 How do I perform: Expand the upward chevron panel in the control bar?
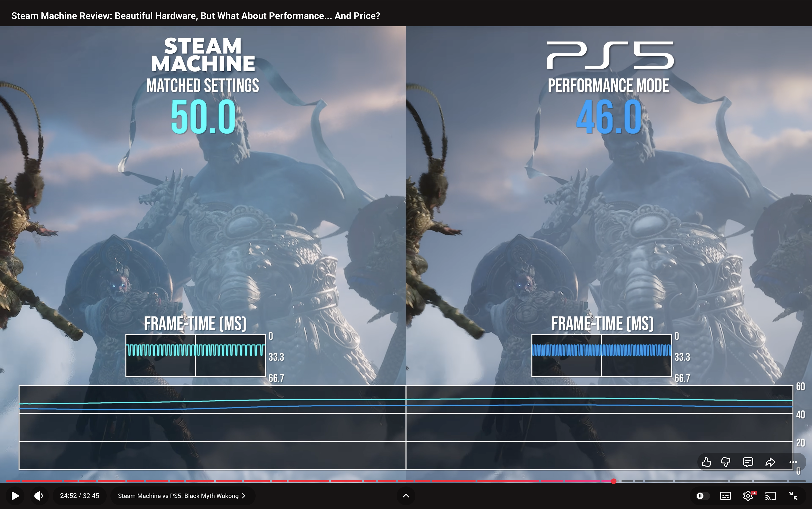[406, 496]
